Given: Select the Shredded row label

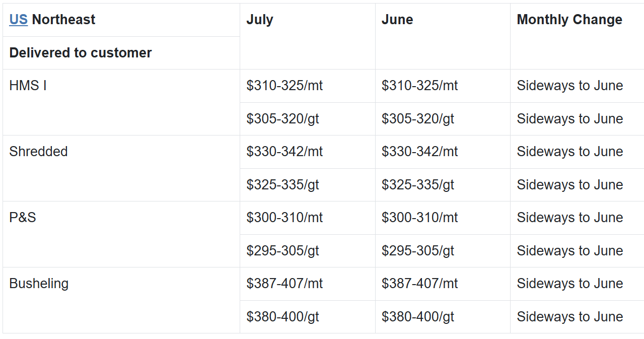Looking at the screenshot, I should [x=38, y=152].
